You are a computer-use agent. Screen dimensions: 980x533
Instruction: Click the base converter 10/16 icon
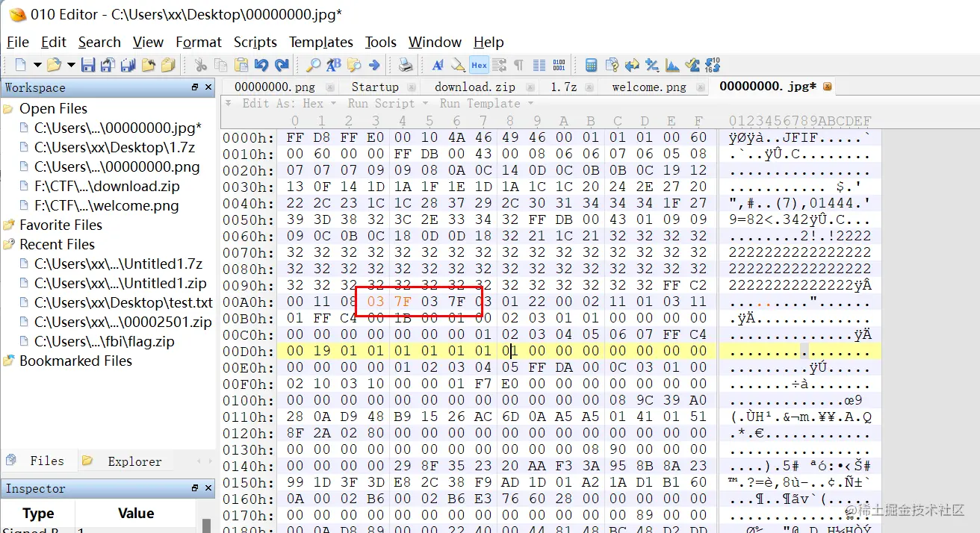pyautogui.click(x=713, y=65)
